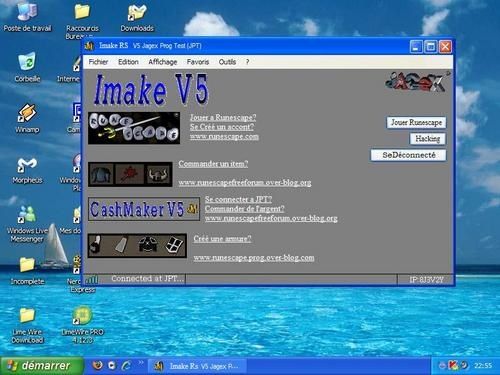Click the armour pieces thumbnail
The width and height of the screenshot is (500, 375).
[x=137, y=246]
